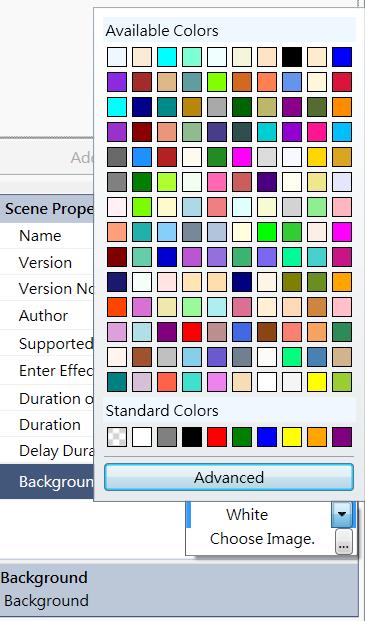Select the black swatch in Available Colors top row
This screenshot has width=365, height=621.
[292, 57]
